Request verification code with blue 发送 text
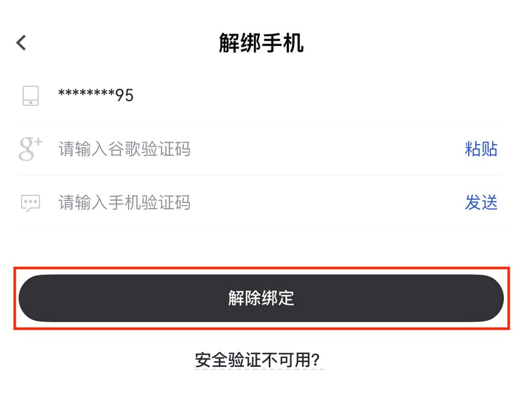Screen dimensions: 523x420 tap(481, 203)
